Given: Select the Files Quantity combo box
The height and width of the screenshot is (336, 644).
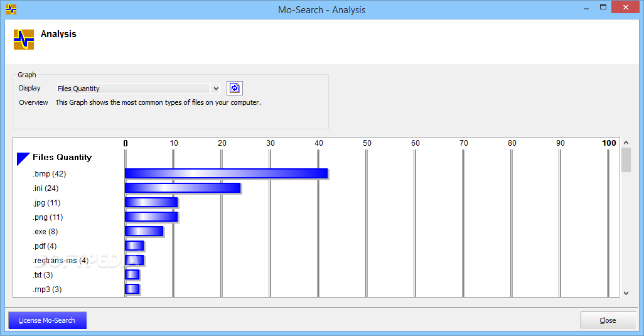Looking at the screenshot, I should [x=139, y=89].
